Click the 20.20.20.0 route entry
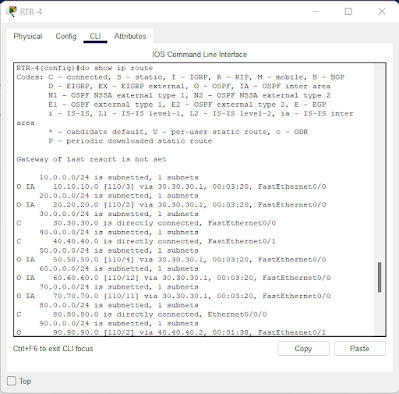The image size is (399, 394). pyautogui.click(x=171, y=205)
